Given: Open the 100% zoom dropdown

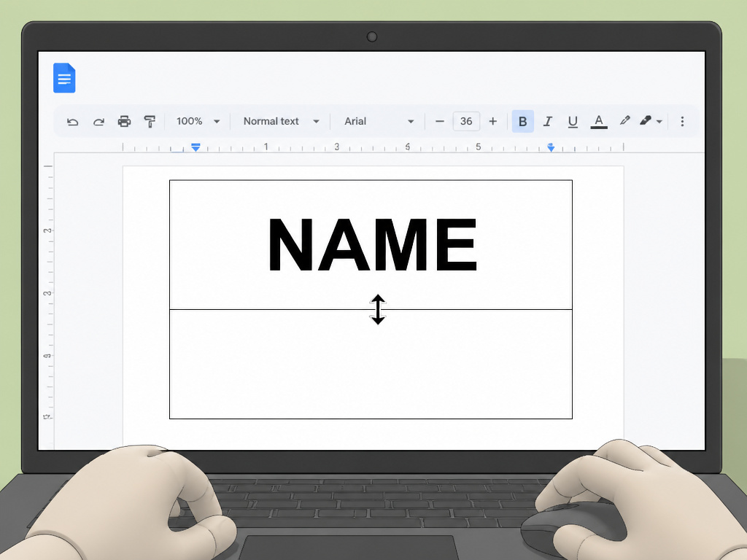Looking at the screenshot, I should tap(198, 122).
